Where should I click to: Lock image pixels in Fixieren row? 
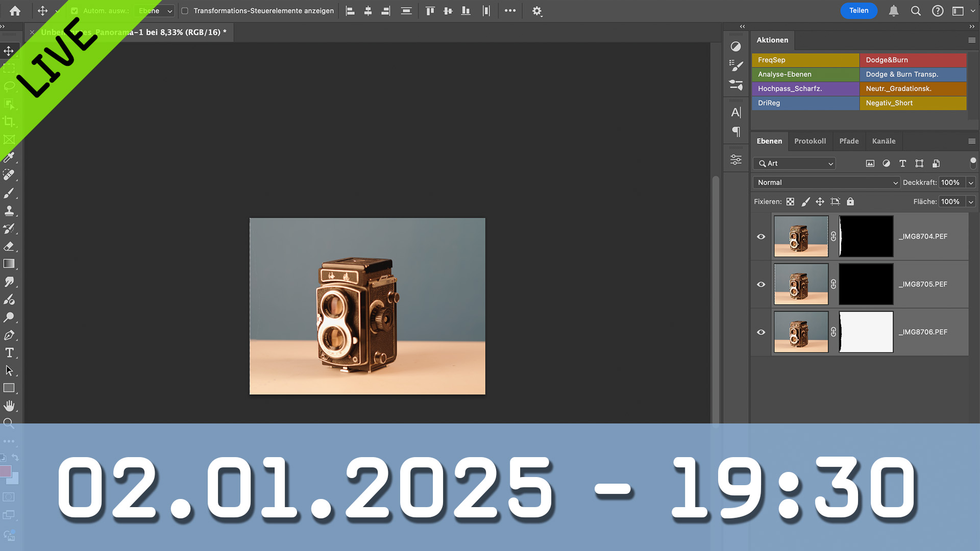805,202
